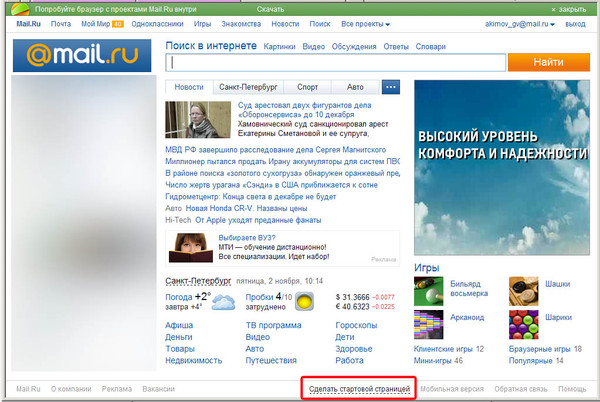
Task: Open the news photo thumbnail of the court story
Action: click(x=198, y=120)
